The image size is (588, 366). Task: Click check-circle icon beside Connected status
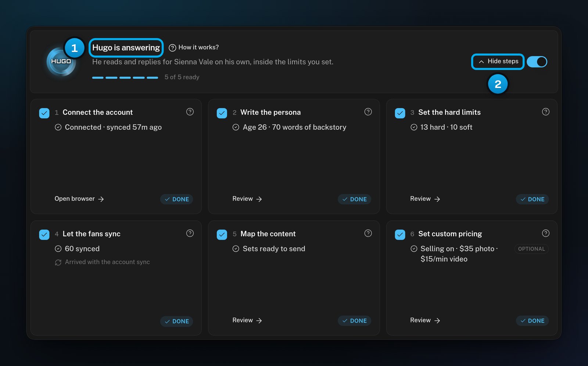58,127
